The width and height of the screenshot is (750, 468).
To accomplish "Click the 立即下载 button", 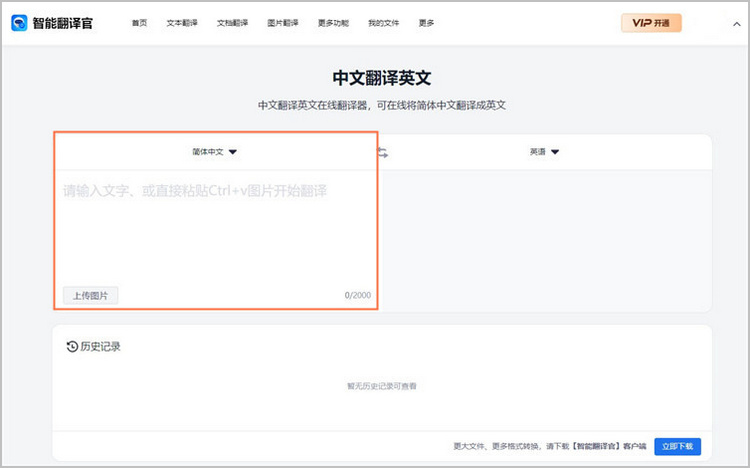I will click(680, 446).
